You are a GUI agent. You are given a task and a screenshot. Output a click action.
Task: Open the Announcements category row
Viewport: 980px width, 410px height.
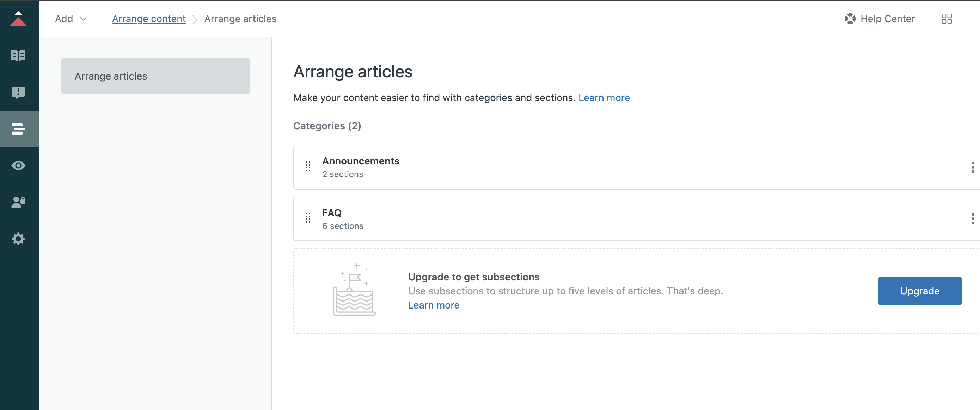tap(361, 161)
